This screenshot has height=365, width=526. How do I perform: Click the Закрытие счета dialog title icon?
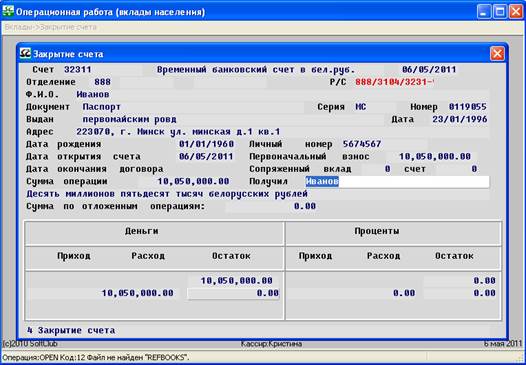(25, 54)
